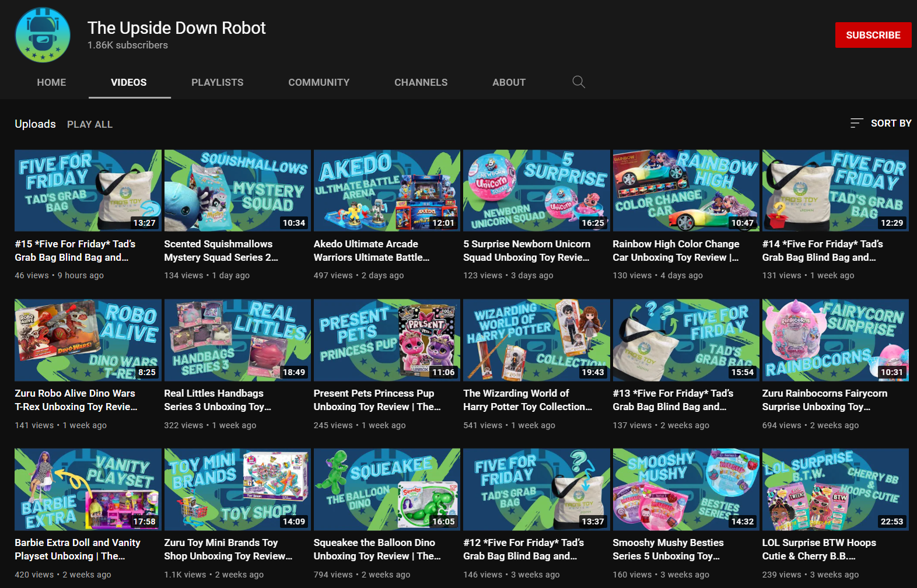917x588 pixels.
Task: Open title '5 Surprise Newborn Unicorn Squad Unboxing'
Action: tap(527, 250)
